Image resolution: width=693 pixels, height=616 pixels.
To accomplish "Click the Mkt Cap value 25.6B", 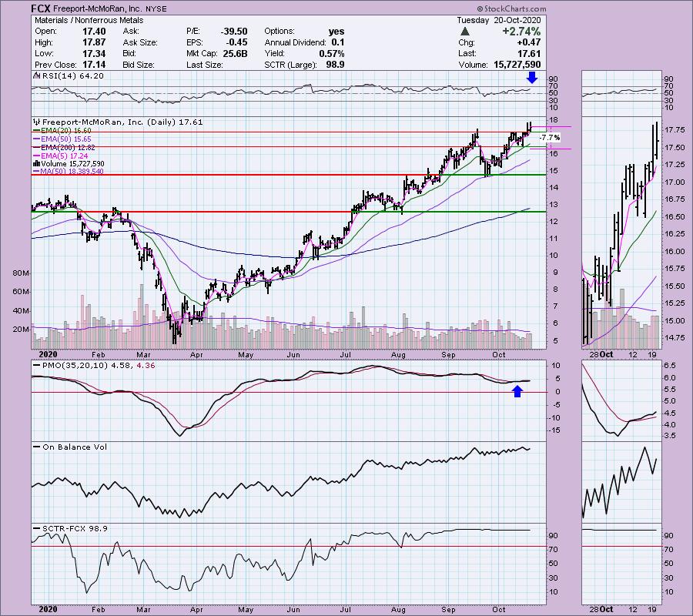I will point(235,53).
